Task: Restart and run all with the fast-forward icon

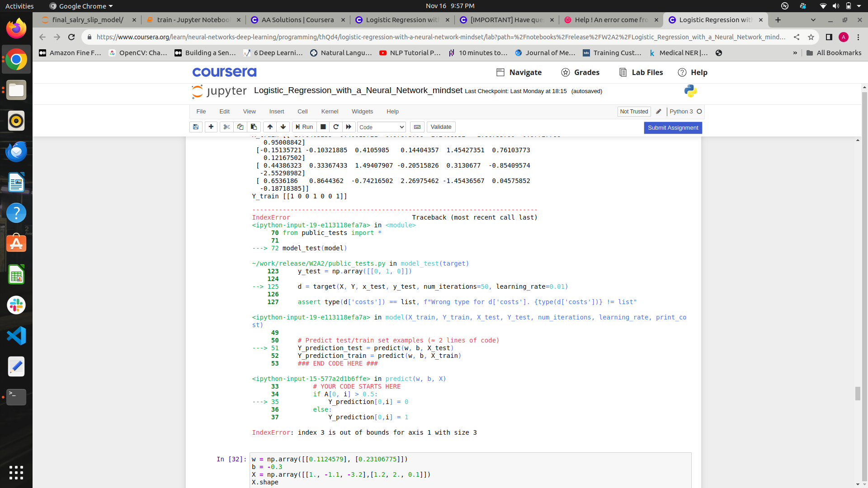Action: coord(349,127)
